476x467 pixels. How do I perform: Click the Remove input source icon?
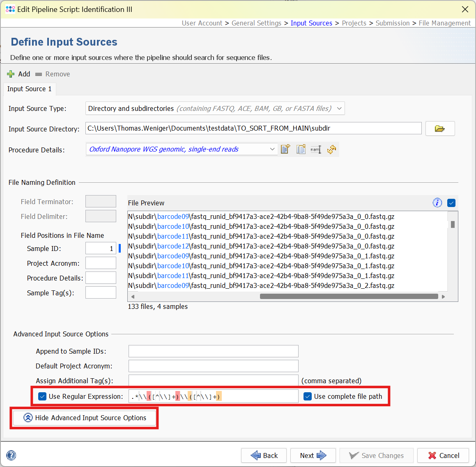(39, 74)
